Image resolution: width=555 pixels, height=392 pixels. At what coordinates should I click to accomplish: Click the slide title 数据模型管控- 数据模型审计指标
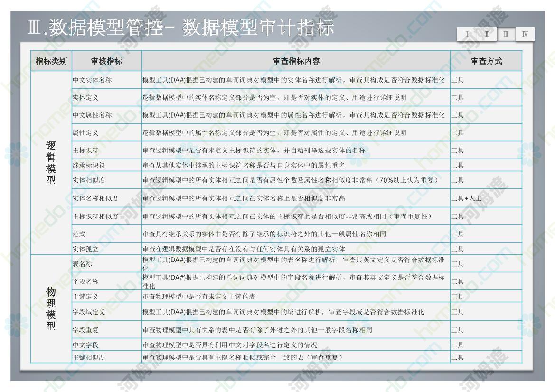tap(181, 28)
